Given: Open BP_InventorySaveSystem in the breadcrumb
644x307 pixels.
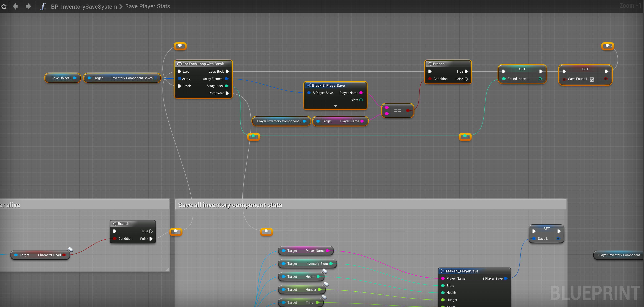Looking at the screenshot, I should coord(84,7).
